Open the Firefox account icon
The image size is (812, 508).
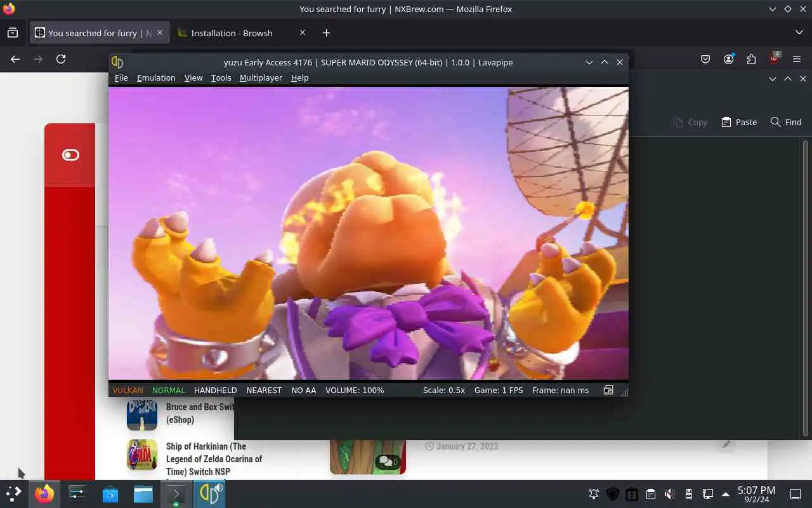click(x=728, y=59)
